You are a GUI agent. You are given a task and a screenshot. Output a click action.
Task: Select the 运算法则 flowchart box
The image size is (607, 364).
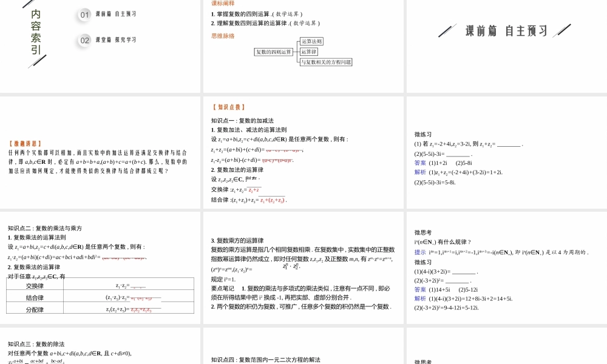click(312, 41)
